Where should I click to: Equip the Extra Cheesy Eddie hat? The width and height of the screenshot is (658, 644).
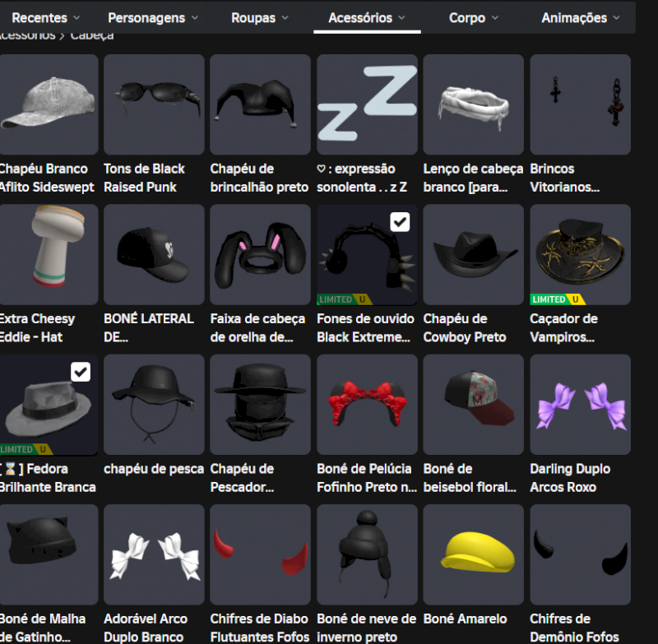click(49, 255)
